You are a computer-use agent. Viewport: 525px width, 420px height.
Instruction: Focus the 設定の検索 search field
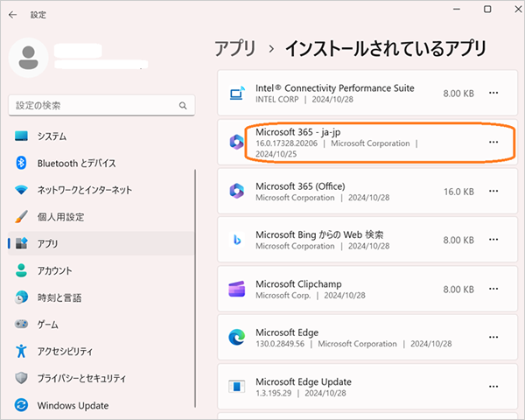pyautogui.click(x=101, y=106)
